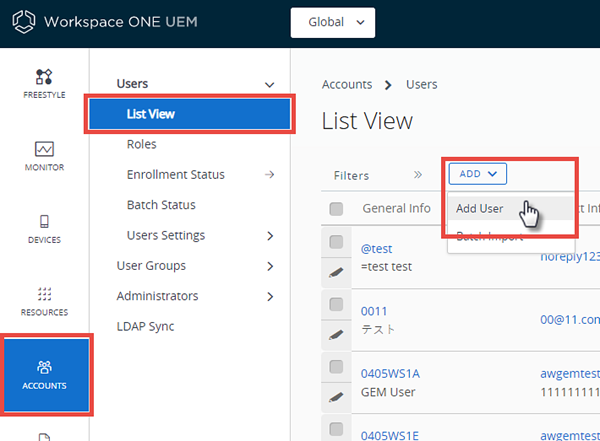Expand the User Groups submenu
This screenshot has height=441, width=600.
pyautogui.click(x=270, y=266)
